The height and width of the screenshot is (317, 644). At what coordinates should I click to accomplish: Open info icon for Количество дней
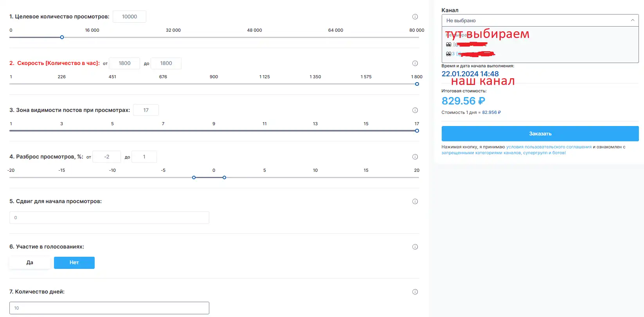coord(415,292)
